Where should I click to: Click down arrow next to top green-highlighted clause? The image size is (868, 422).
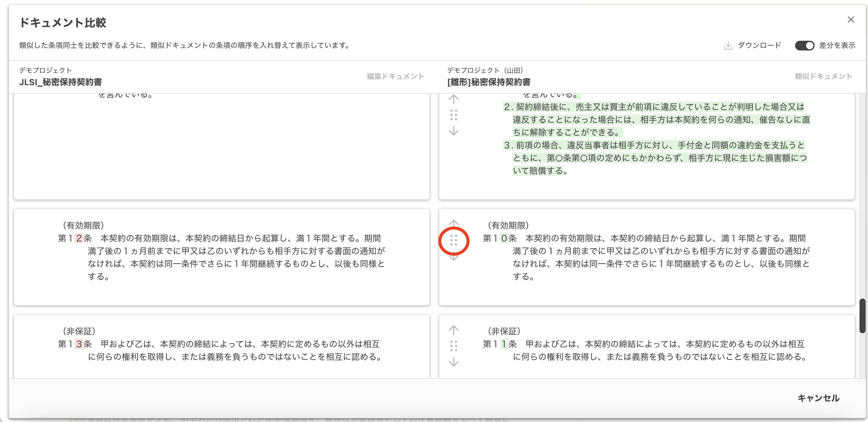[453, 131]
